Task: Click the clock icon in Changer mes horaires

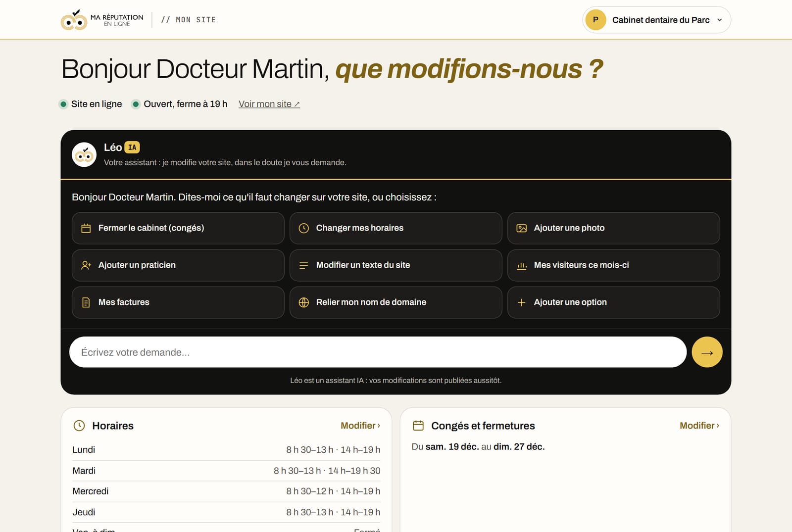Action: (304, 228)
